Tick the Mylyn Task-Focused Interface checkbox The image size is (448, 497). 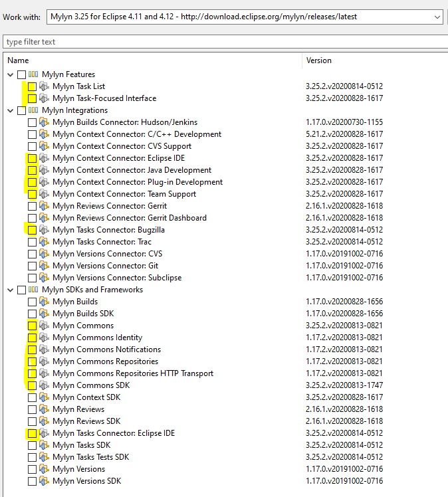32,98
